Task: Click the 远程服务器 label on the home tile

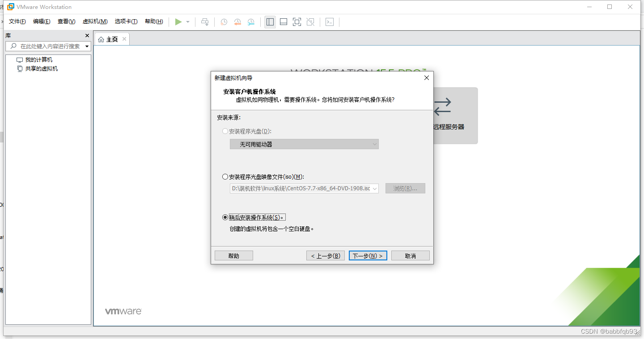Action: pyautogui.click(x=449, y=127)
